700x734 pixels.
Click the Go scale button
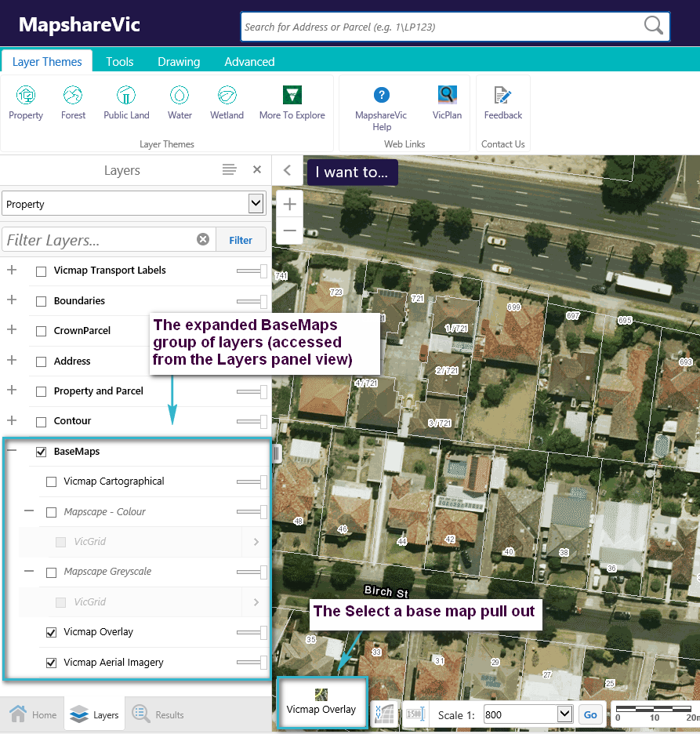point(590,714)
